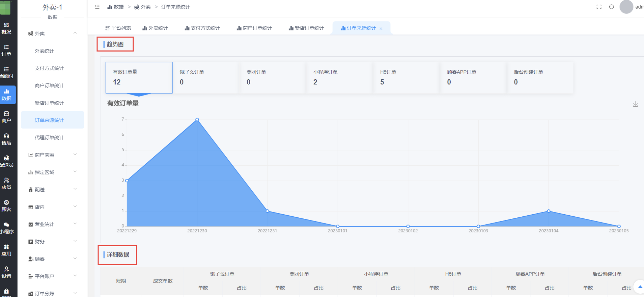The height and width of the screenshot is (297, 644).
Task: Select the 小程序订单 stat card
Action: (x=339, y=78)
